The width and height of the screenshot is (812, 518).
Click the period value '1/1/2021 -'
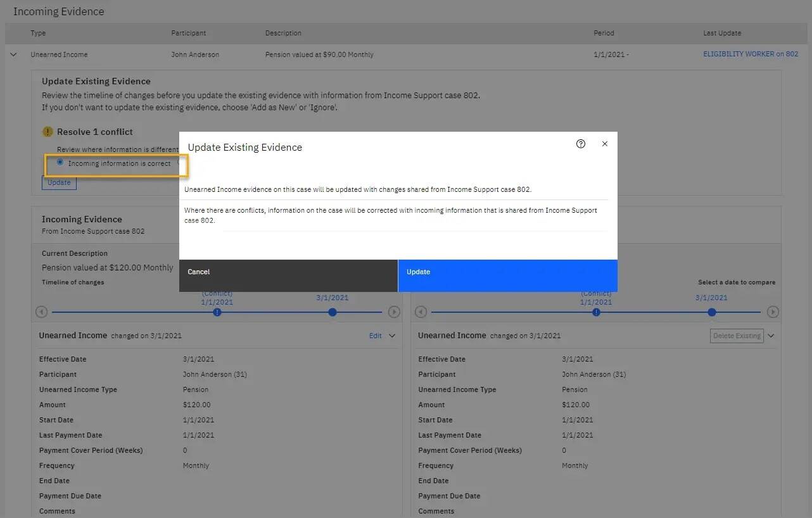(x=611, y=55)
